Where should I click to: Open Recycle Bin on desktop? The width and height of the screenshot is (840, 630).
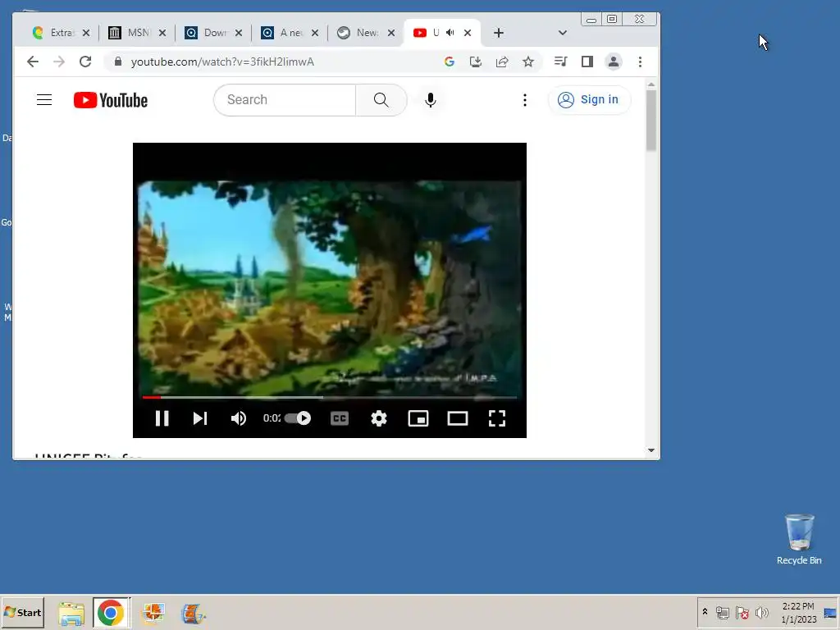(799, 539)
